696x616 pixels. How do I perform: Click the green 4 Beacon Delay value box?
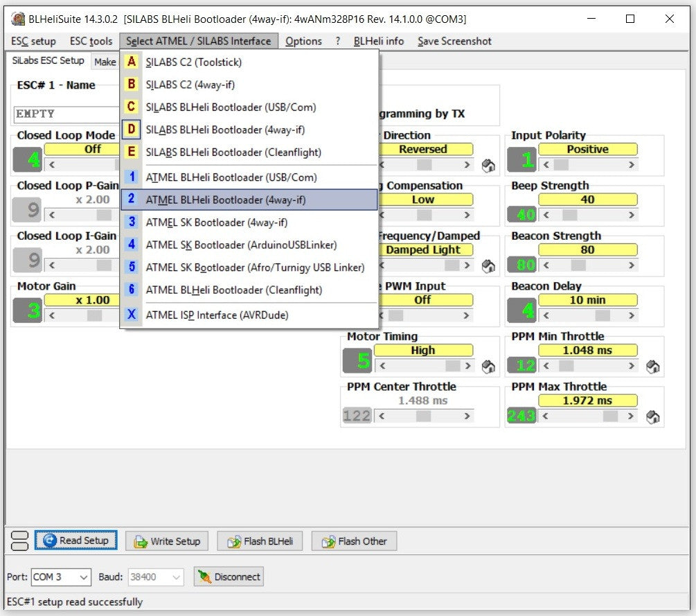coord(521,309)
